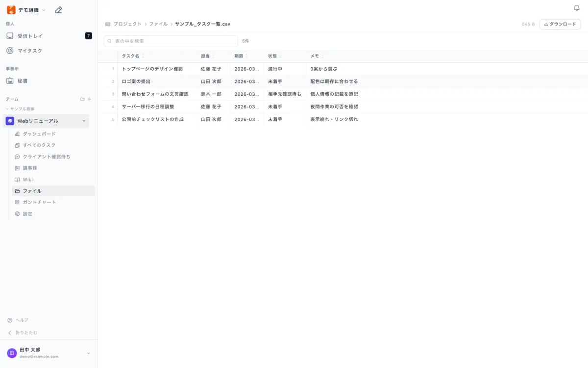Click the 5件 result count
Viewport: 588px width, 368px height.
click(x=245, y=41)
